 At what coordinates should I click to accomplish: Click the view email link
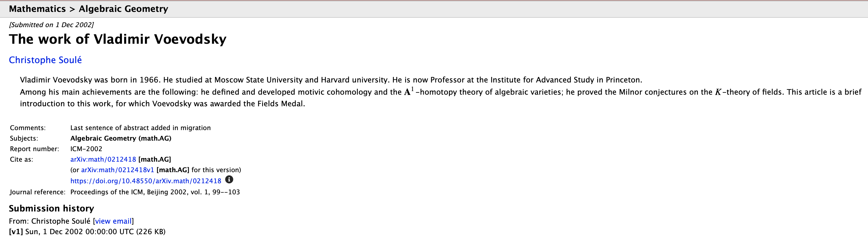click(x=113, y=221)
